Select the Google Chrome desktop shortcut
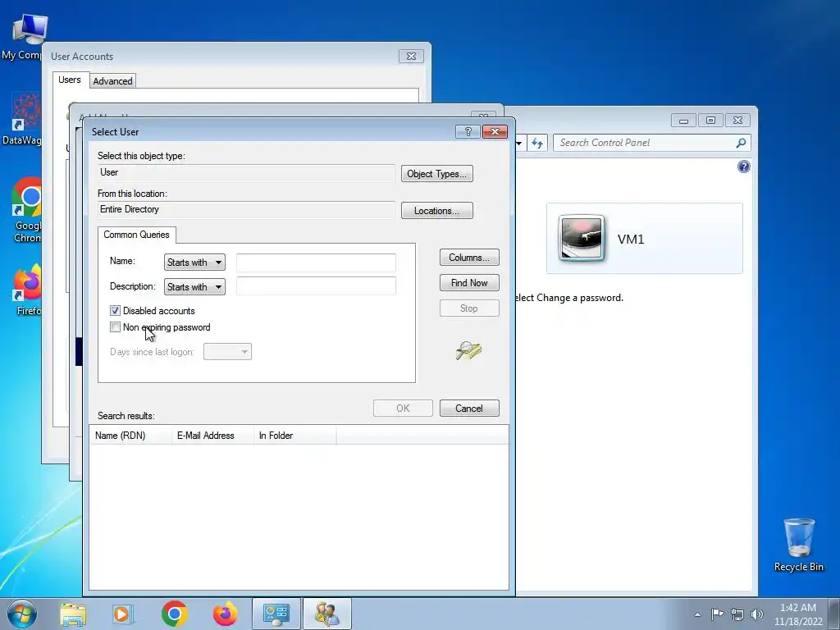Image resolution: width=840 pixels, height=630 pixels. pos(25,210)
